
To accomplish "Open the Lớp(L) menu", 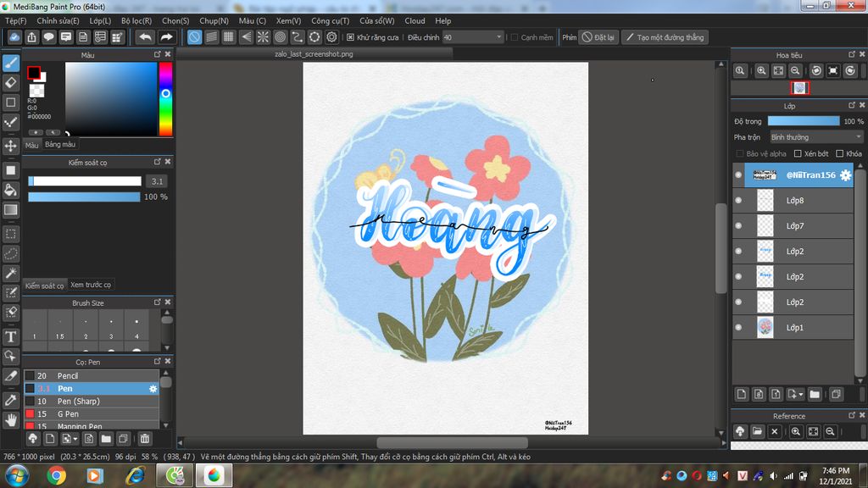I will [x=100, y=20].
